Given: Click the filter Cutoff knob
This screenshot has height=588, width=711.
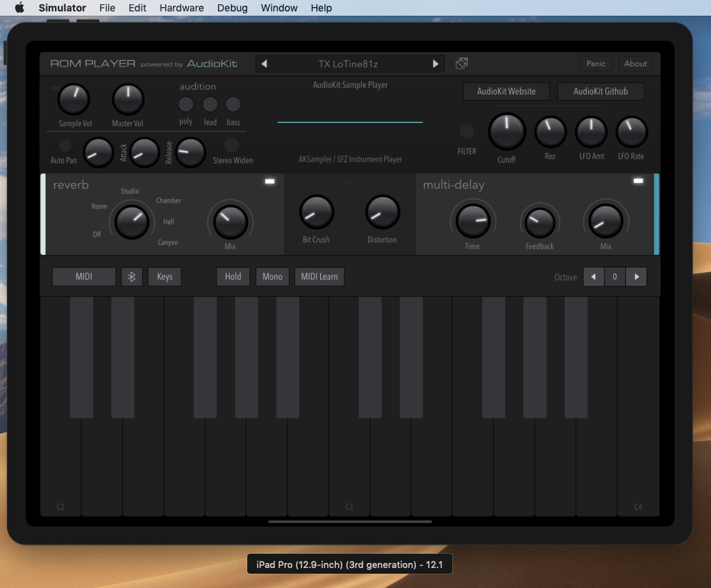Looking at the screenshot, I should 507,132.
